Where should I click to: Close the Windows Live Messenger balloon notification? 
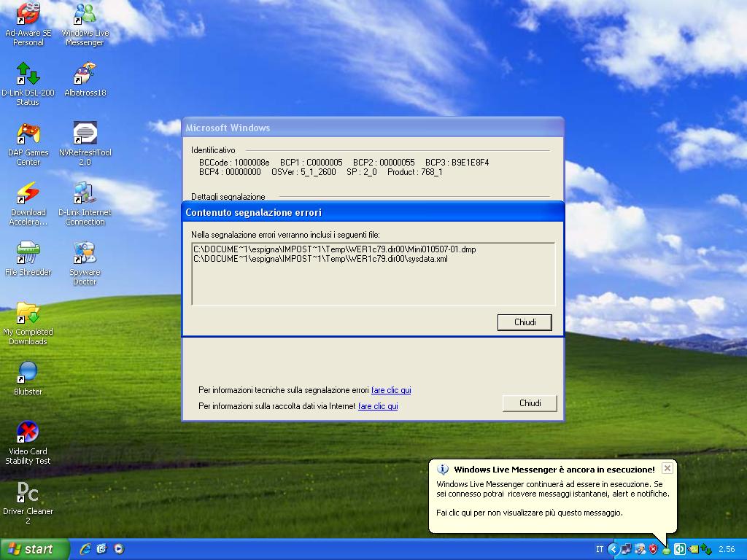(x=667, y=468)
